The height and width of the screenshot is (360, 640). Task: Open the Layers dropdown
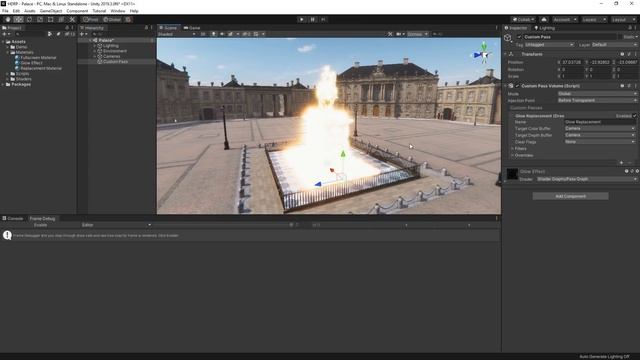(593, 19)
